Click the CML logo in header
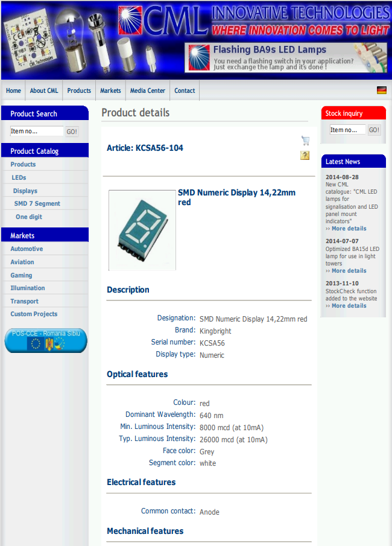The height and width of the screenshot is (546, 392). tap(163, 21)
